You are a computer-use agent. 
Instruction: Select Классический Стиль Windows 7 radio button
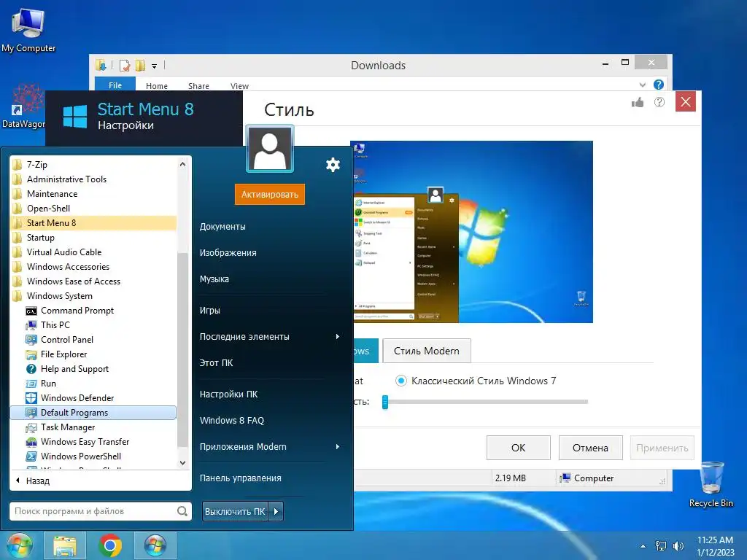point(401,381)
